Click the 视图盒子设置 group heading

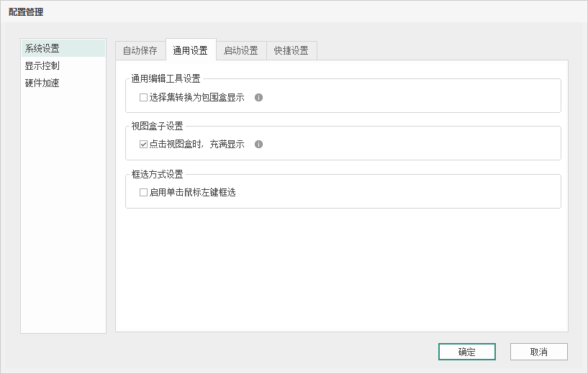(157, 126)
